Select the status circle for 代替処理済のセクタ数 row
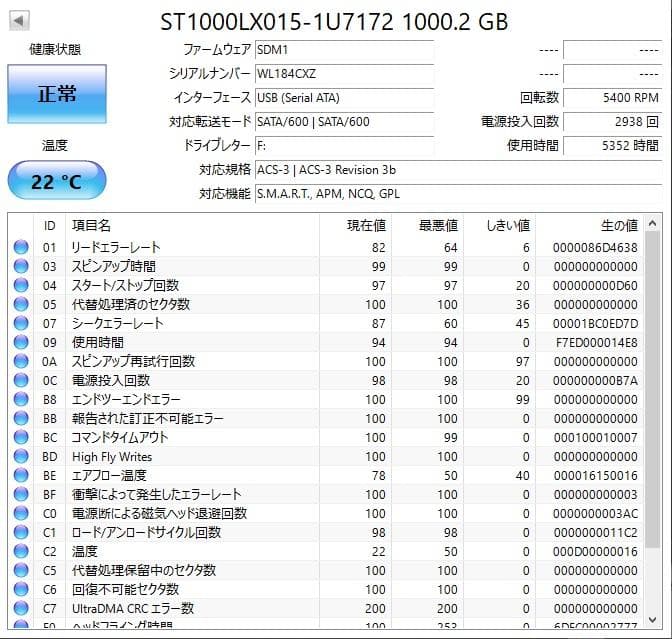672x639 pixels. click(21, 304)
